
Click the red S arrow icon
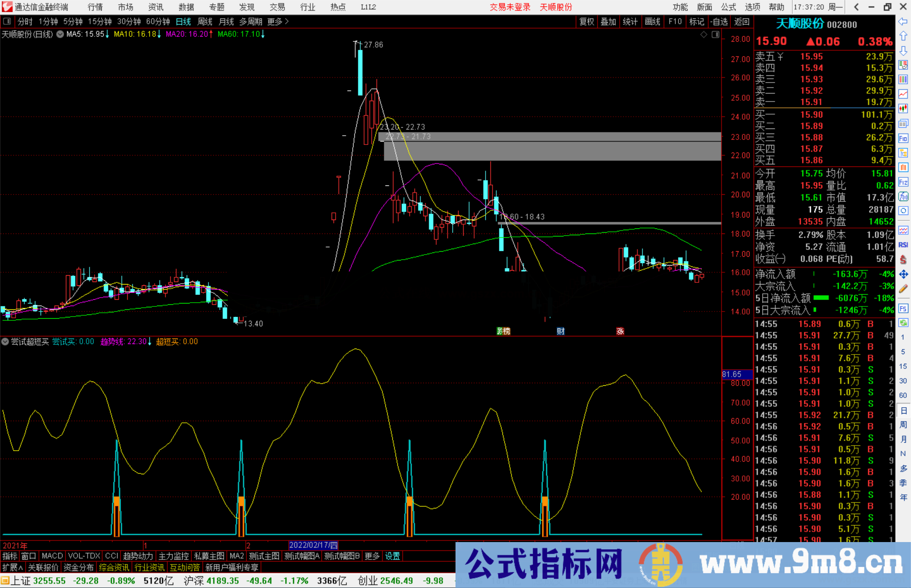[x=903, y=259]
